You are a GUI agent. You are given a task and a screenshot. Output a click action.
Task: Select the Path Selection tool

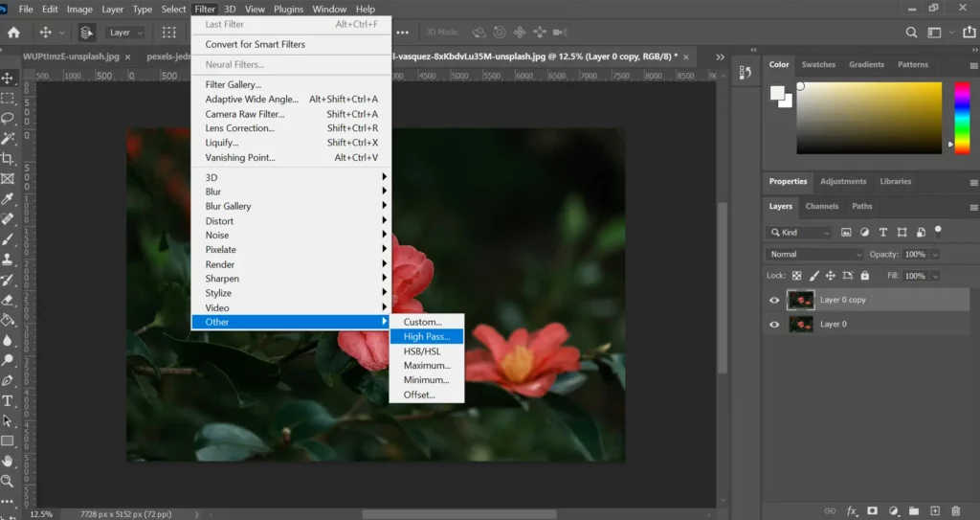[8, 420]
